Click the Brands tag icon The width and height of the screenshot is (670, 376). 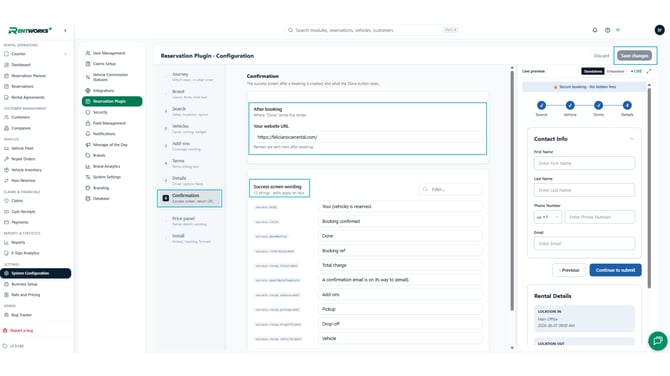pos(88,156)
